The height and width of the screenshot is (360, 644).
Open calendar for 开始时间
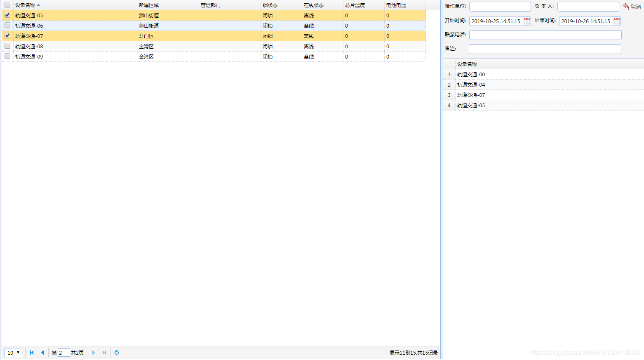click(527, 21)
